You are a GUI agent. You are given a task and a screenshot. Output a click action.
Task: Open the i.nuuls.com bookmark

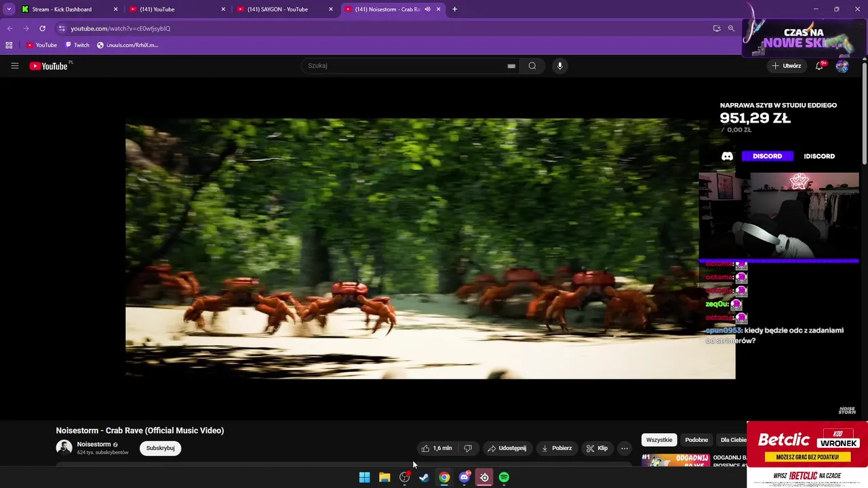(x=127, y=45)
